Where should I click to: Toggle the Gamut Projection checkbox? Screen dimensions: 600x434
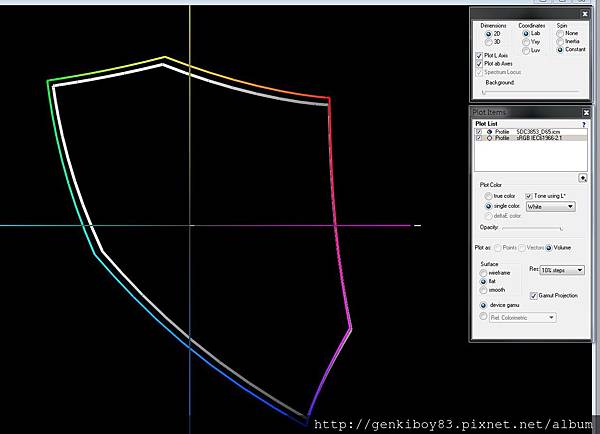point(533,296)
